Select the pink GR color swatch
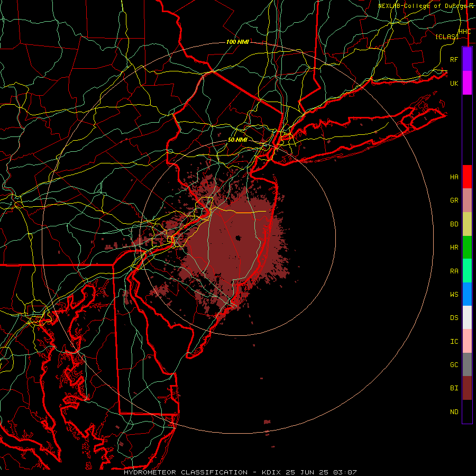476x476 pixels. [x=467, y=200]
